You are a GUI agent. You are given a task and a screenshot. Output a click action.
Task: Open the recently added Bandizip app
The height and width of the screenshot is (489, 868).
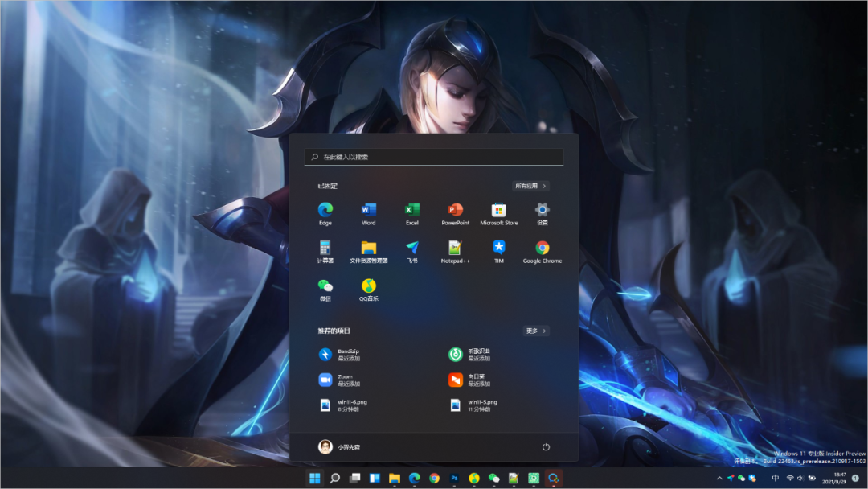tap(346, 355)
